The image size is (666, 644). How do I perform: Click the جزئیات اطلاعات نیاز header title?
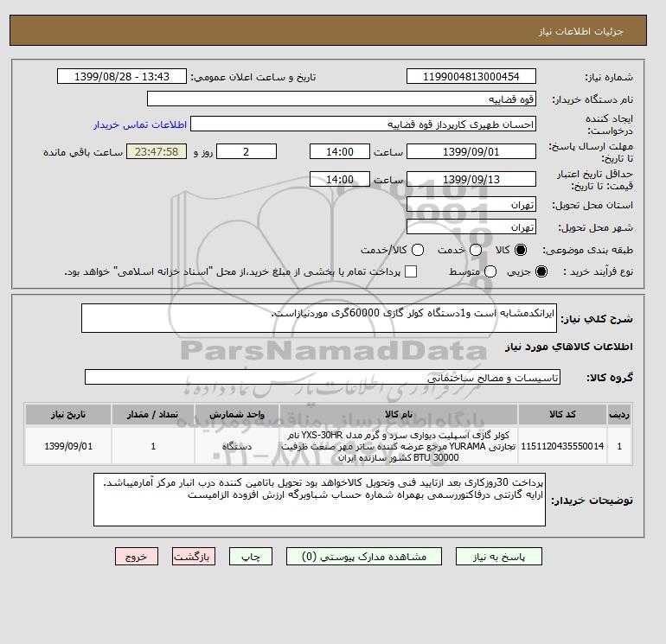pyautogui.click(x=580, y=31)
